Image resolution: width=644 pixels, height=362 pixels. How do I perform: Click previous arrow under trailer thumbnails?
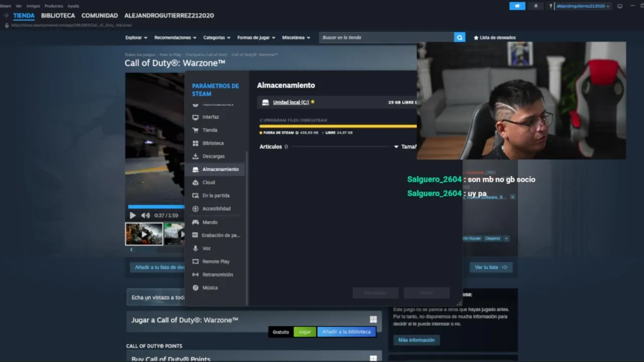(x=131, y=249)
